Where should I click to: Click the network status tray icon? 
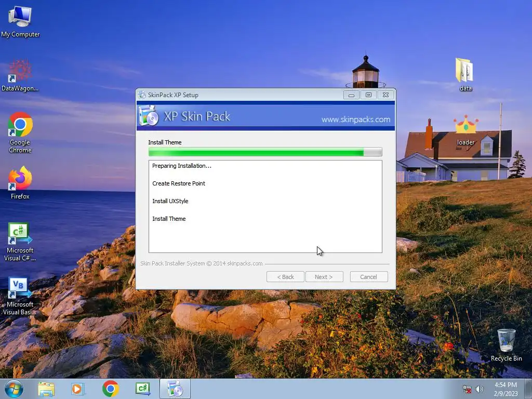pyautogui.click(x=467, y=389)
